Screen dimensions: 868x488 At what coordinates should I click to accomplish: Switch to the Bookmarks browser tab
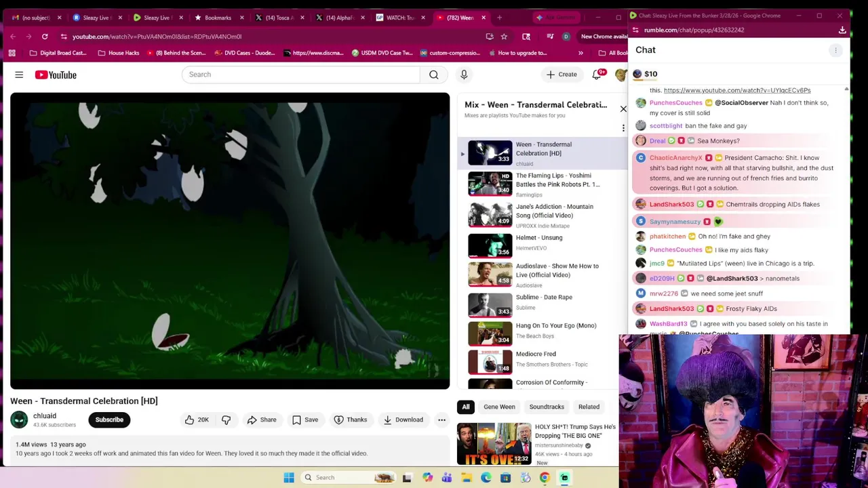pos(218,18)
